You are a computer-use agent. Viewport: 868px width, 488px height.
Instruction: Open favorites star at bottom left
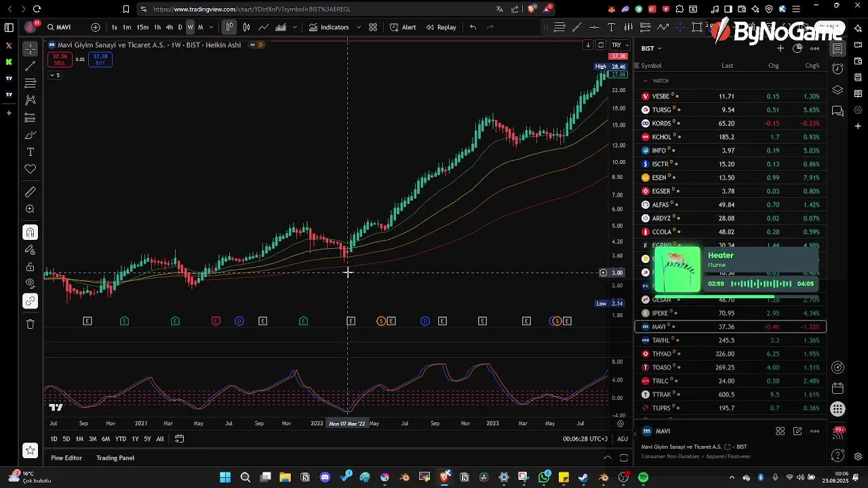[x=30, y=450]
